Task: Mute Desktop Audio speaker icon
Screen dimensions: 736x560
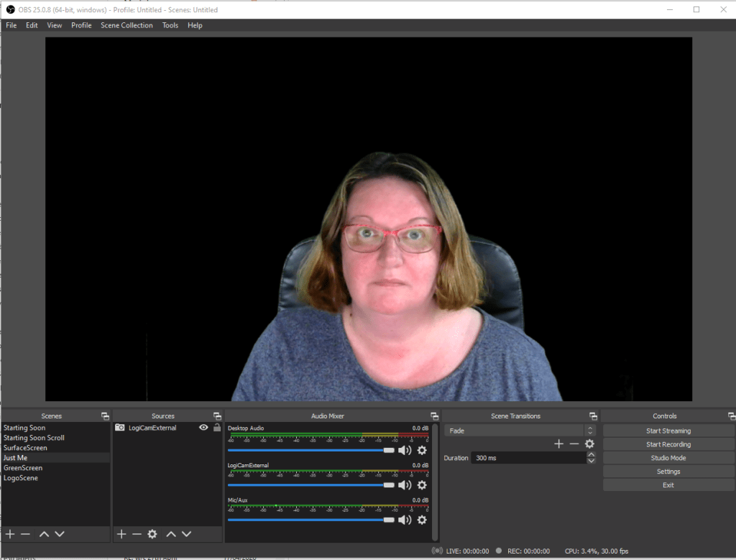Action: (x=405, y=450)
